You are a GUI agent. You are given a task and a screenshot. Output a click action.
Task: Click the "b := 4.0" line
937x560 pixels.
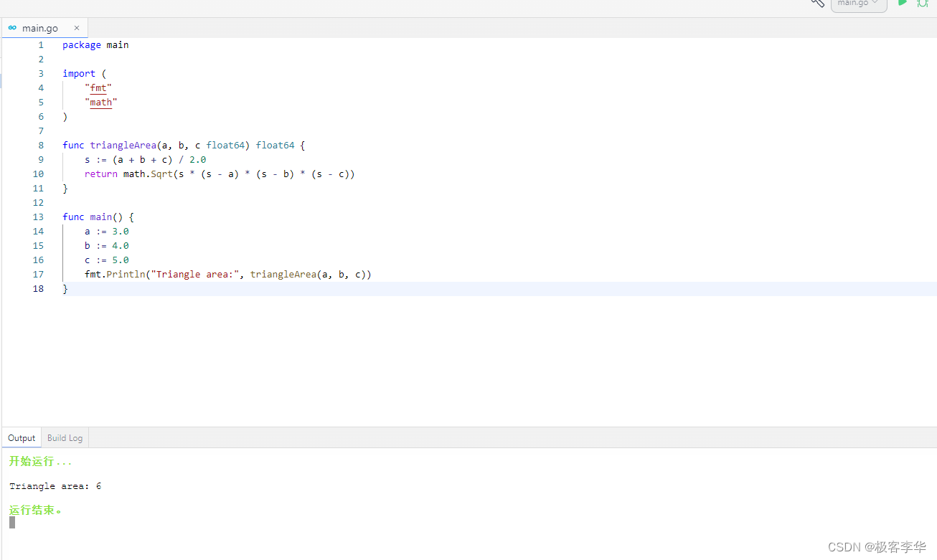pos(107,245)
